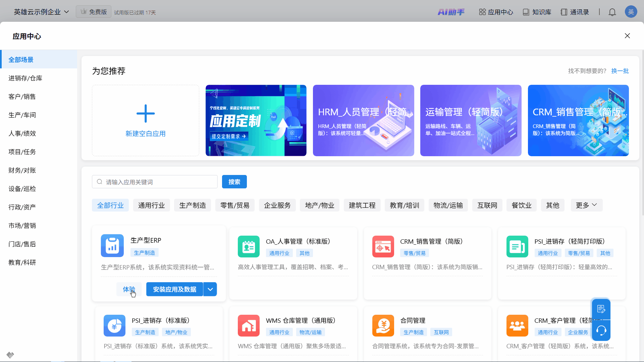
Task: Click the WMS 仓库管理 house icon
Action: (x=249, y=325)
